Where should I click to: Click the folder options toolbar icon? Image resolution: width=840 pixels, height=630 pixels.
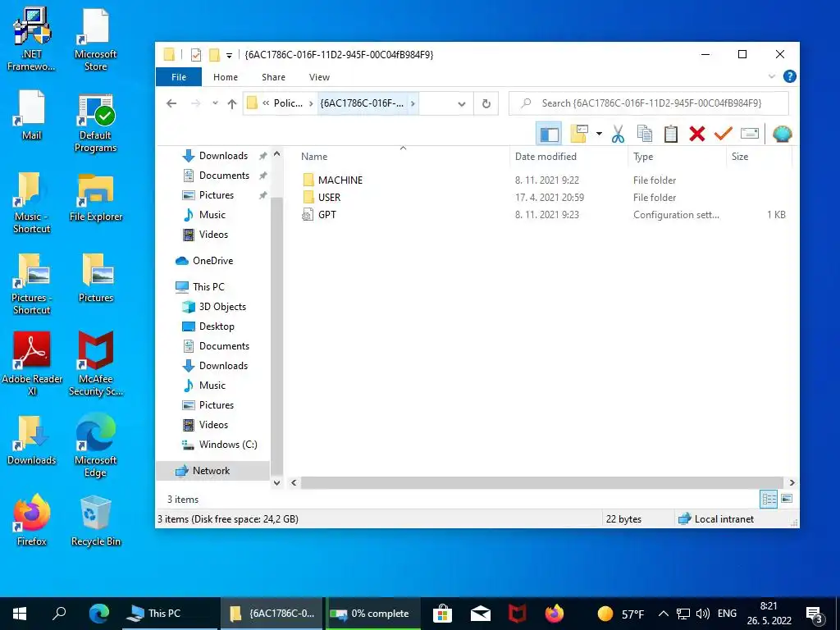point(579,134)
